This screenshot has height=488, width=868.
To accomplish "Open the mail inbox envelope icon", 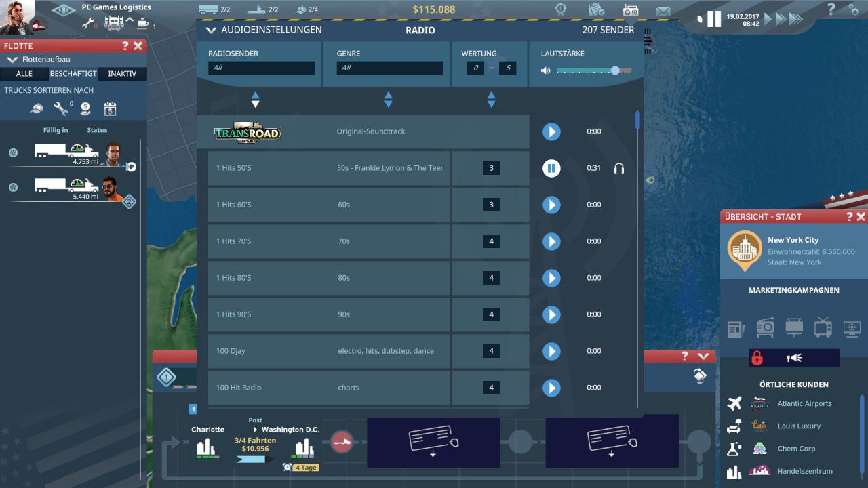I will (x=663, y=11).
